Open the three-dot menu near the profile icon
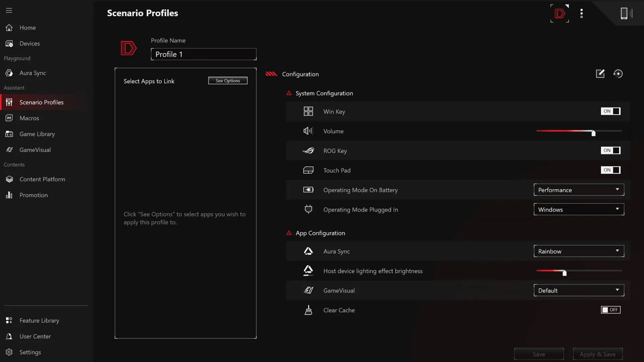Image resolution: width=644 pixels, height=362 pixels. pos(582,13)
